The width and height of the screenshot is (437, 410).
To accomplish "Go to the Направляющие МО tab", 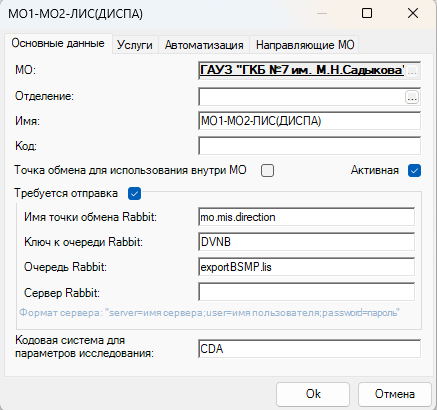I will [x=305, y=45].
